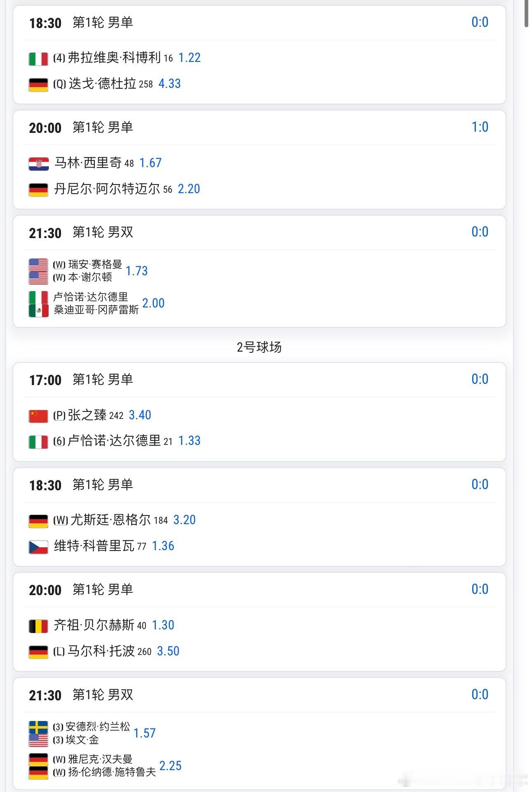
Task: Select odds 3.40 for 张之臻
Action: pos(140,415)
